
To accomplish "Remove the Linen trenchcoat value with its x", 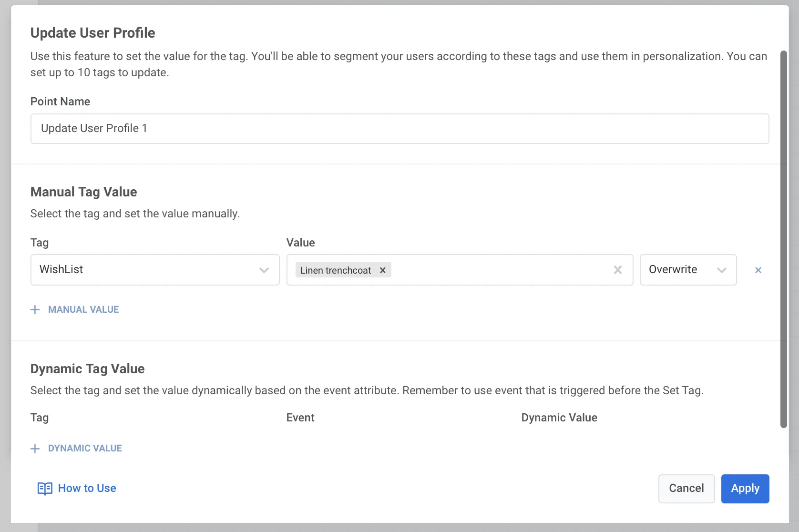I will point(382,270).
